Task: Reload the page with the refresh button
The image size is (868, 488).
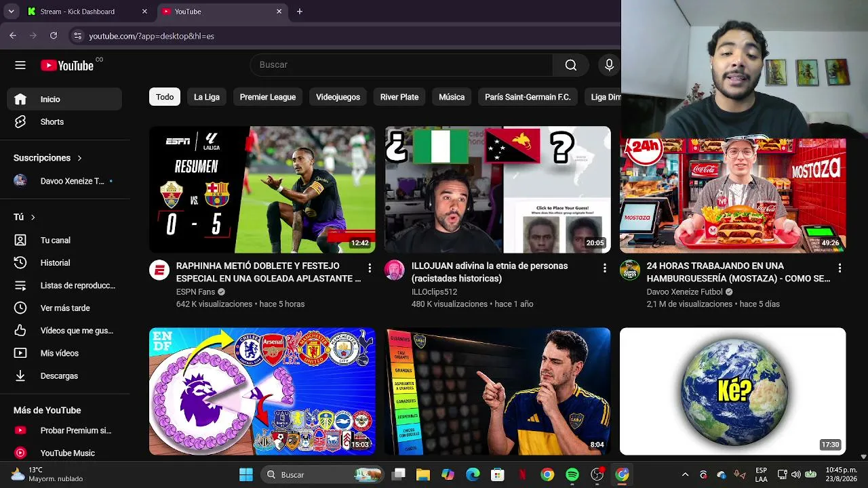Action: [54, 35]
